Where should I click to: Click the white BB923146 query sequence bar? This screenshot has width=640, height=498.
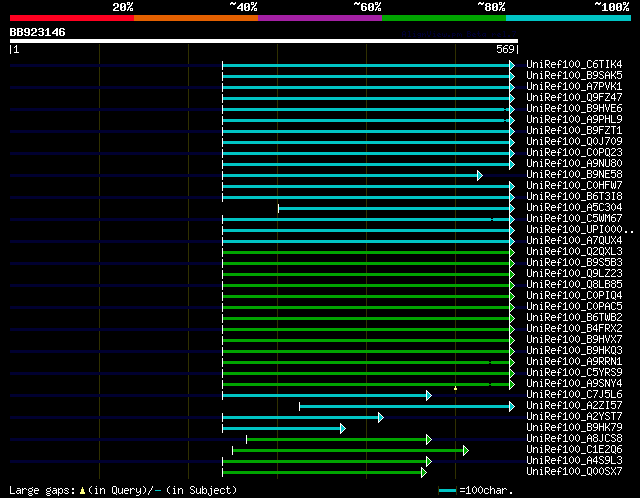[x=264, y=41]
